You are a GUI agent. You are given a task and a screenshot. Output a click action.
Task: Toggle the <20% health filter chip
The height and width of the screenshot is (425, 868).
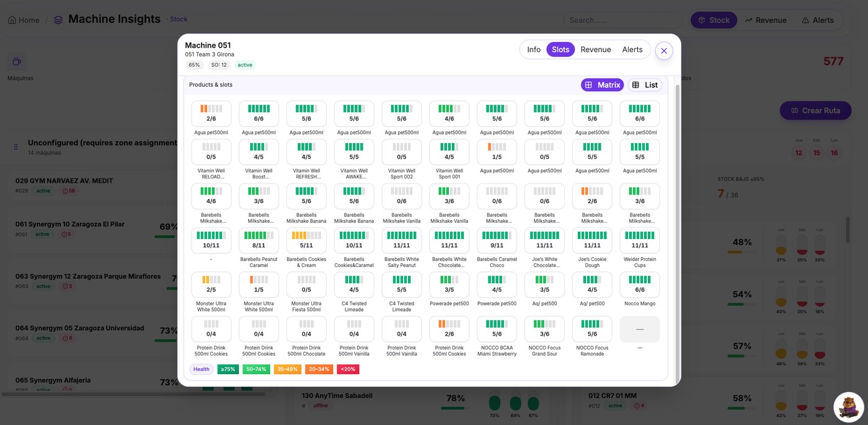tap(347, 369)
